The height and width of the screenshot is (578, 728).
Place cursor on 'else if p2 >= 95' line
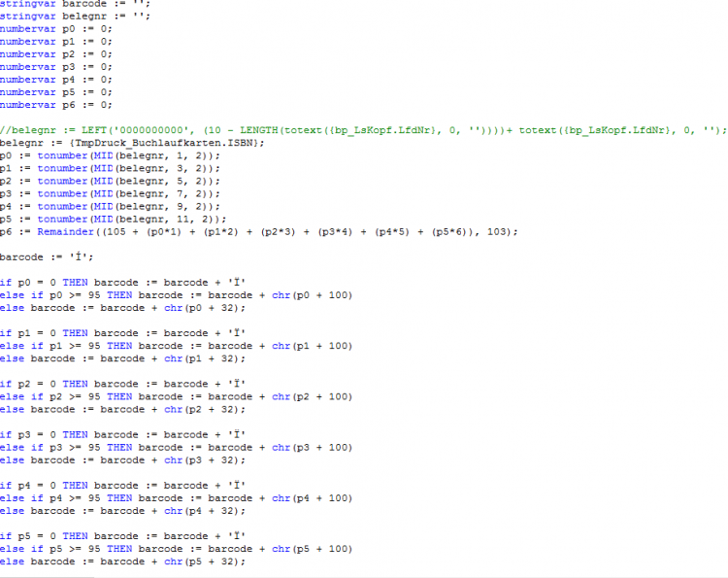pyautogui.click(x=177, y=396)
